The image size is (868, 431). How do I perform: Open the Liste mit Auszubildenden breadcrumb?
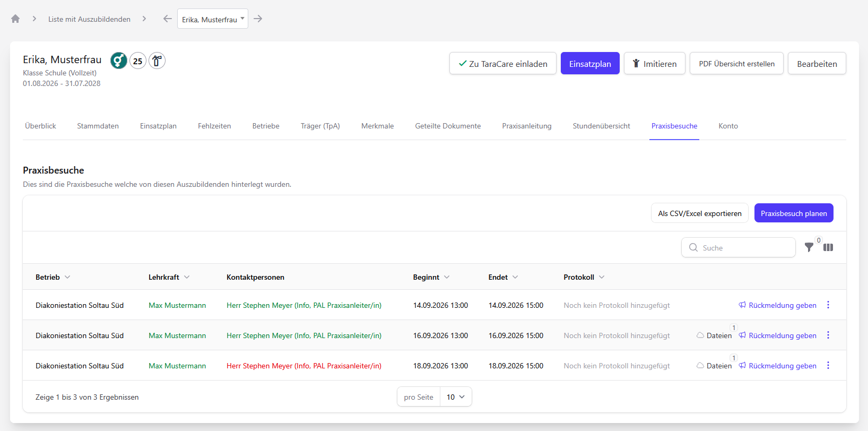[89, 19]
